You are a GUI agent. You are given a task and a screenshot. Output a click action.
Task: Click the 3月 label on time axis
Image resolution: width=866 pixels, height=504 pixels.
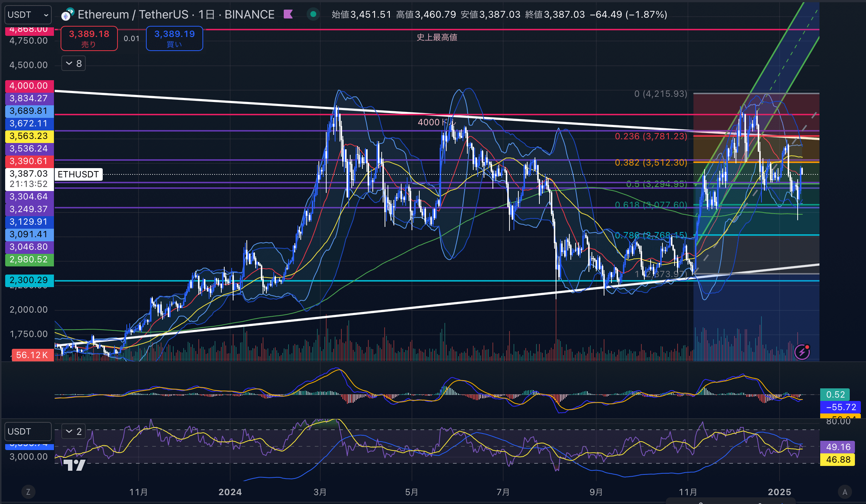click(x=320, y=492)
